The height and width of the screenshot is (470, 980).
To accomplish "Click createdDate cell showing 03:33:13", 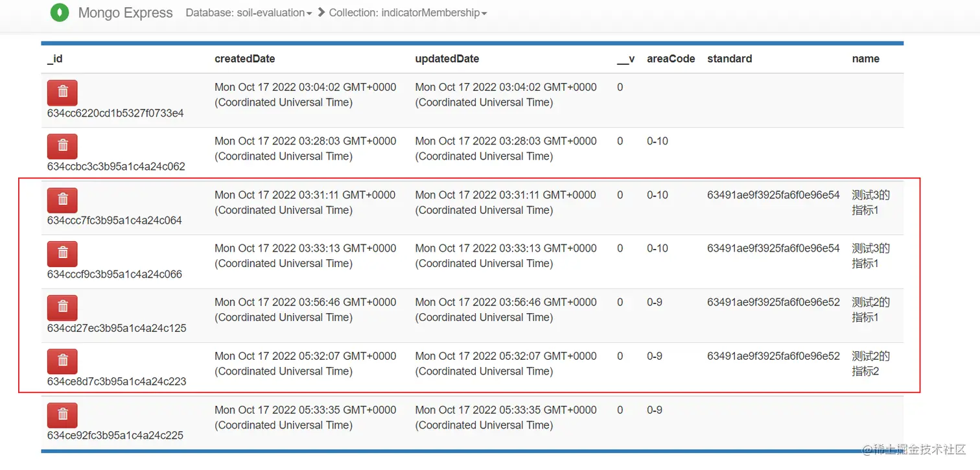I will [x=305, y=255].
